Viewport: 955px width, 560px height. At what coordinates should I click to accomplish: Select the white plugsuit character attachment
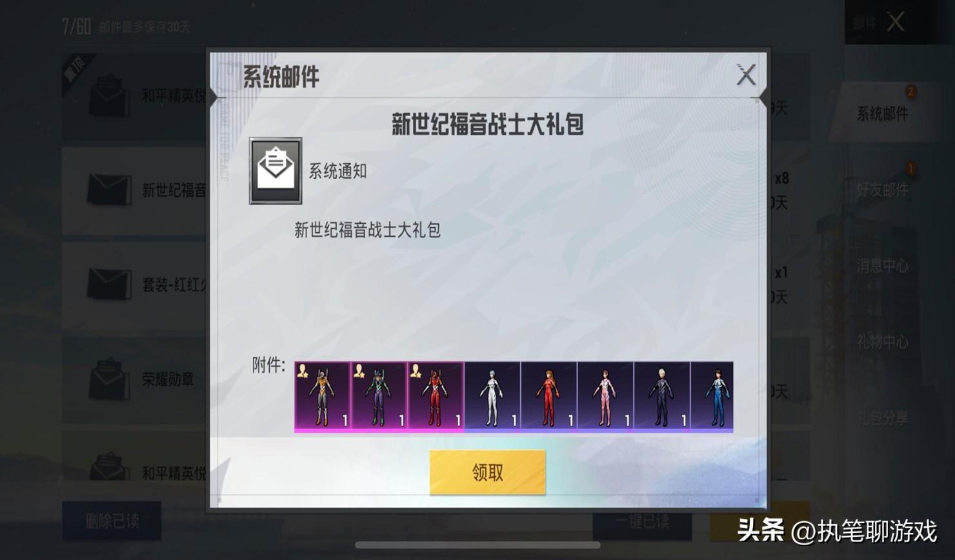click(492, 396)
